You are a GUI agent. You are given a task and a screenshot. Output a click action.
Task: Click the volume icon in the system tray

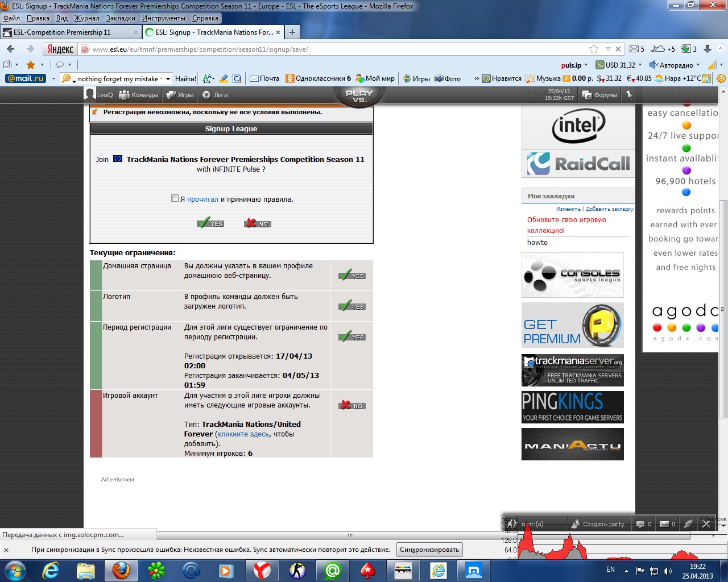tap(668, 571)
